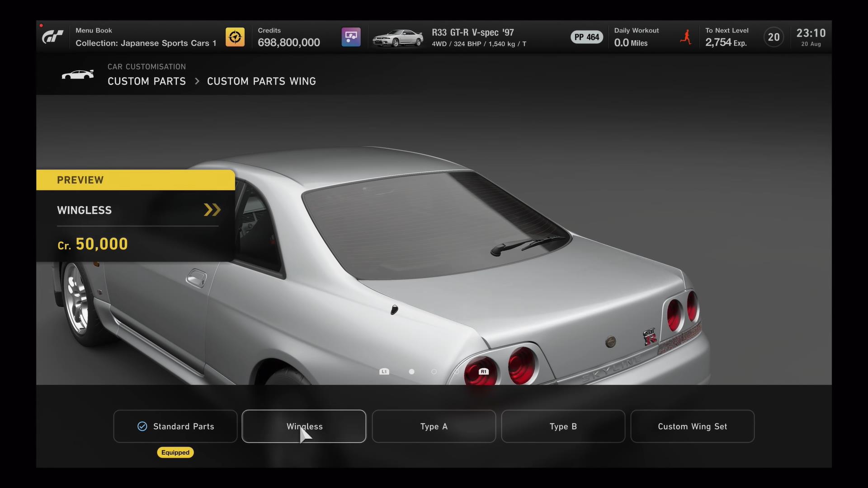Go back to Custom Parts breadcrumb
Viewport: 868px width, 488px height.
[146, 81]
